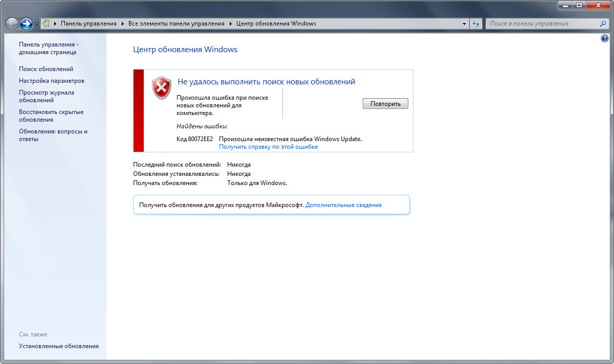Click the magnifier search icon
Viewport: 614px width, 364px height.
[603, 24]
